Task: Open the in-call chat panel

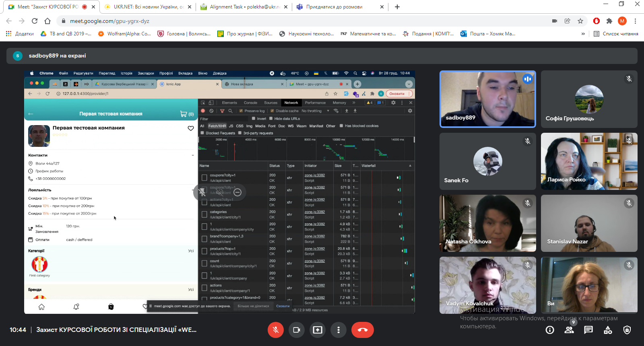Action: click(x=588, y=330)
